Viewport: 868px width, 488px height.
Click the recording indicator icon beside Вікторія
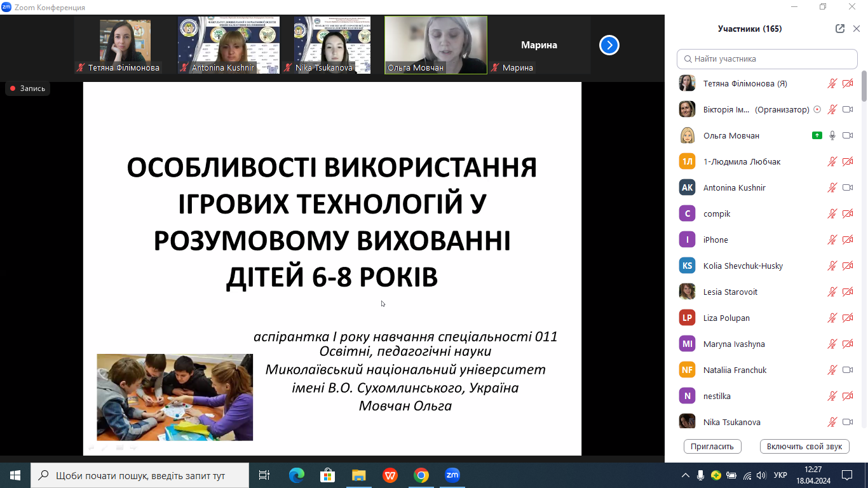(x=817, y=109)
